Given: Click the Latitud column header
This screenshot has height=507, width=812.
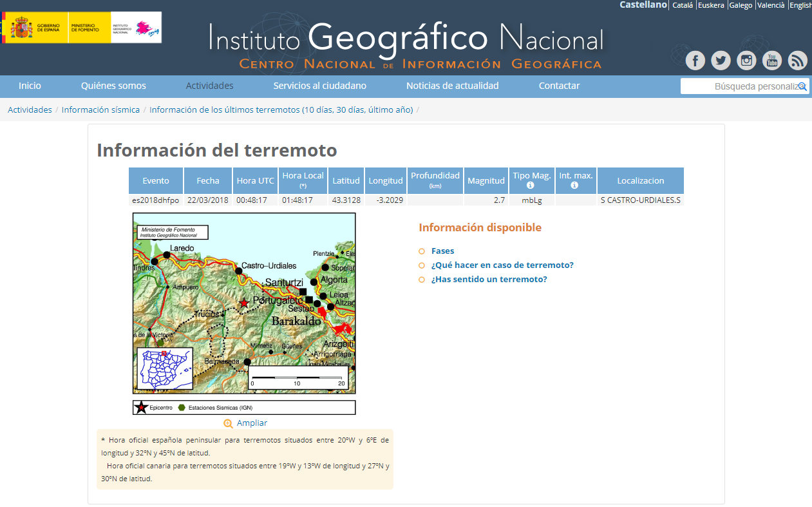Looking at the screenshot, I should [346, 180].
